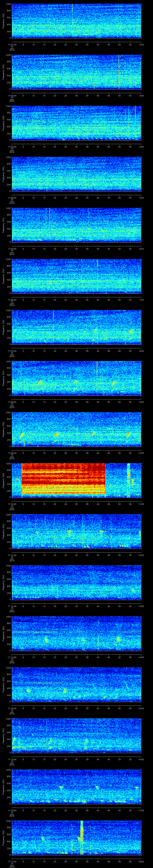Open the spectrogram panel starting at 17:12:00

[76, 583]
